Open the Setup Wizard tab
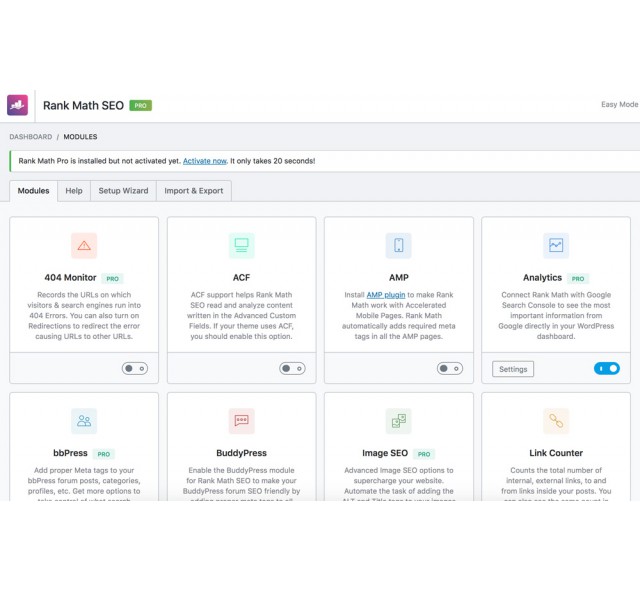Screen dimensions: 640x590 tap(123, 191)
